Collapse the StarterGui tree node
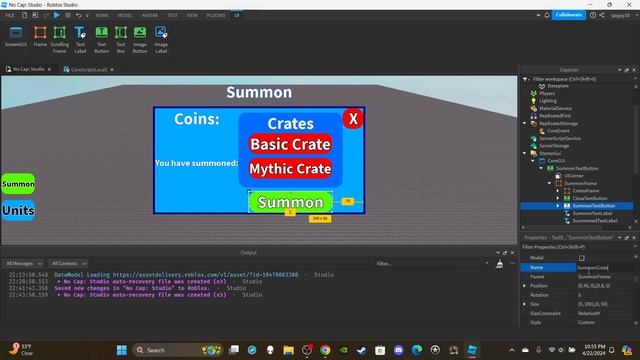 525,153
